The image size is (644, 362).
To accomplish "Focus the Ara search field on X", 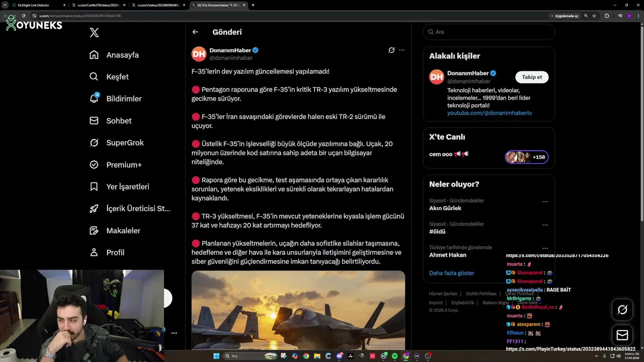I will click(489, 32).
